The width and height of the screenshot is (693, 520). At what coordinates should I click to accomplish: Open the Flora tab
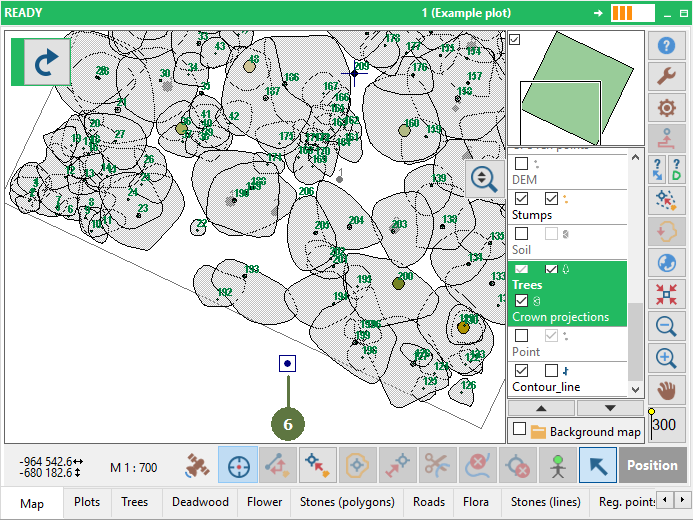(476, 502)
